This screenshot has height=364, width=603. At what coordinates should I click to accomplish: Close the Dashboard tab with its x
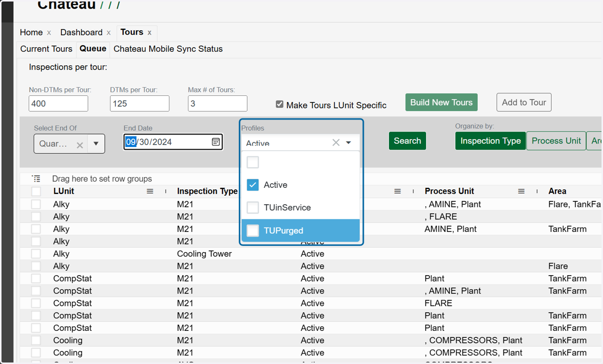point(109,33)
